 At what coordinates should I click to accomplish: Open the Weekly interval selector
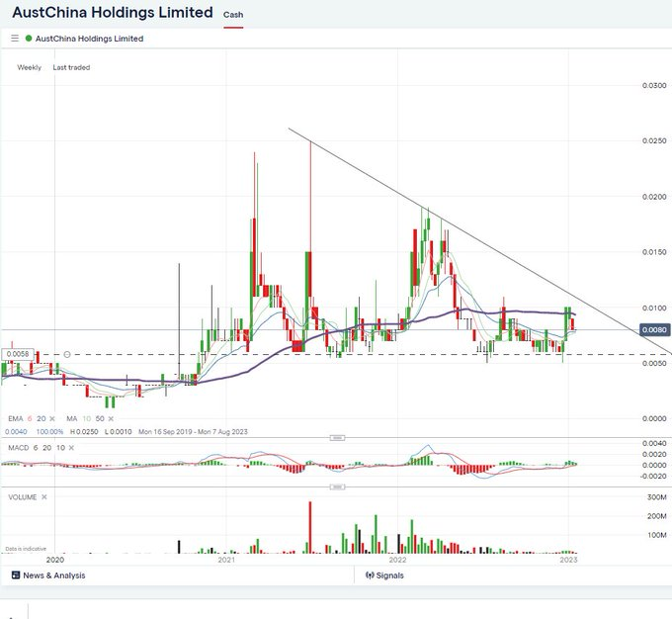click(29, 67)
